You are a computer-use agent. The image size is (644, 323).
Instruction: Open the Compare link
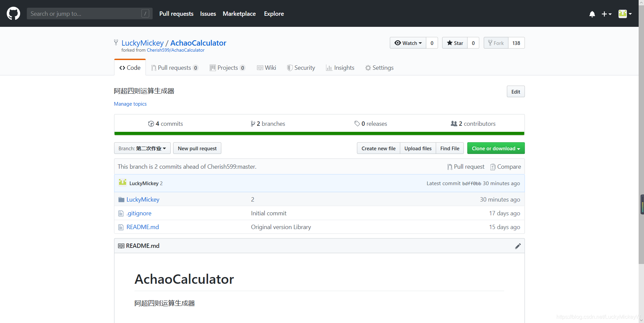[505, 167]
